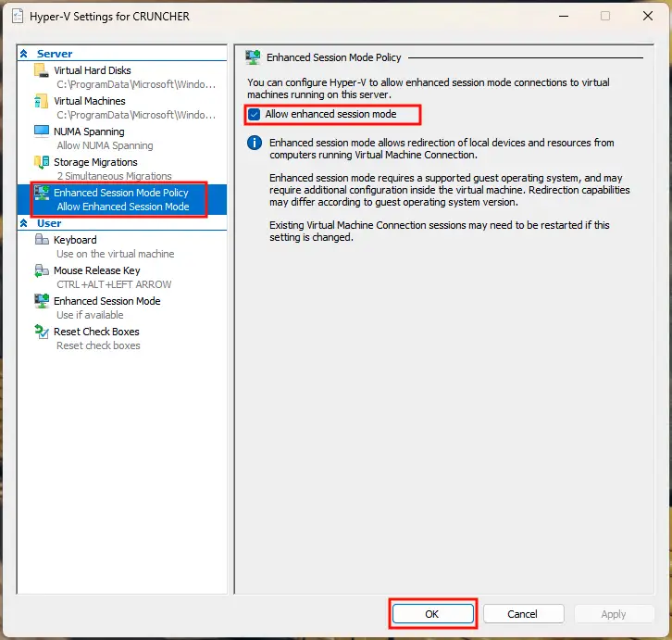Click the Mouse Release Key icon
Screen dimensions: 672x640
pos(42,270)
